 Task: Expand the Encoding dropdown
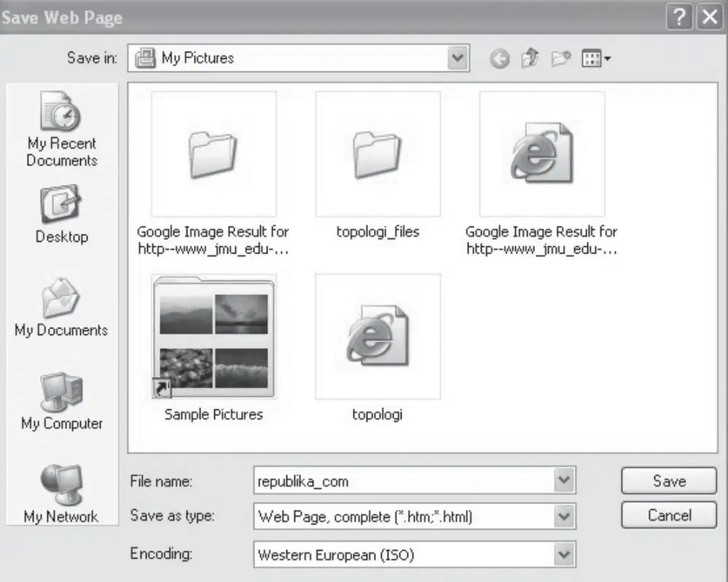tap(564, 554)
